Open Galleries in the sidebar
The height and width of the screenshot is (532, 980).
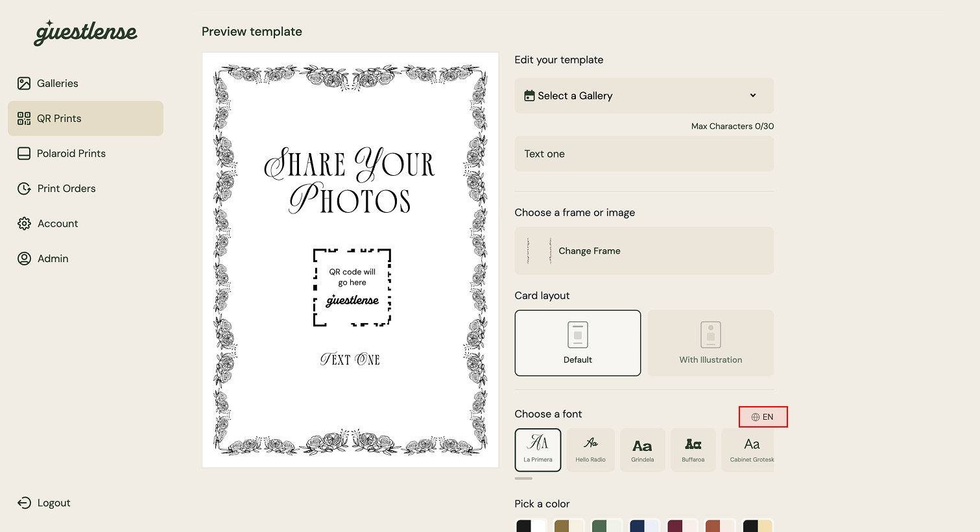86,83
